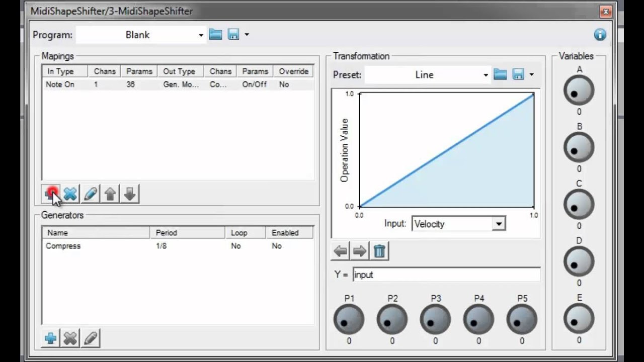Select the Compress generator row
Image resolution: width=644 pixels, height=362 pixels.
point(178,246)
